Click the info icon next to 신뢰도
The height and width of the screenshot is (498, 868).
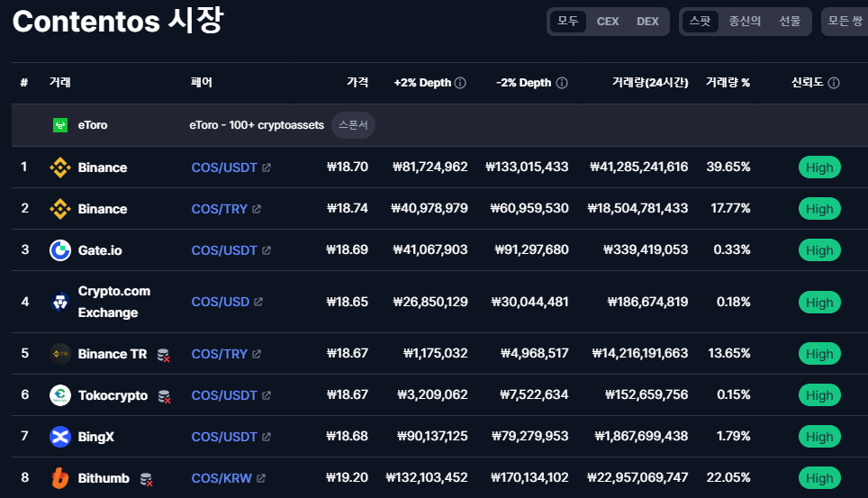click(834, 83)
